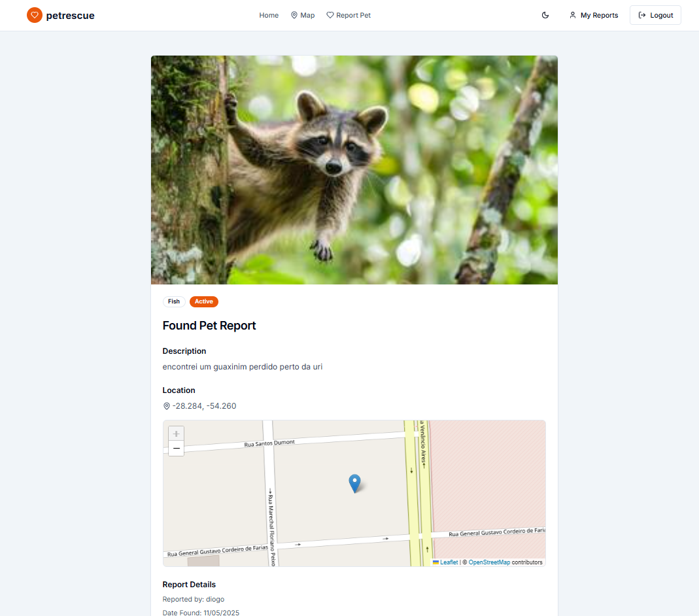Viewport: 699px width, 616px height.
Task: Click the -28.284, -54.260 coordinates text
Action: click(x=204, y=406)
